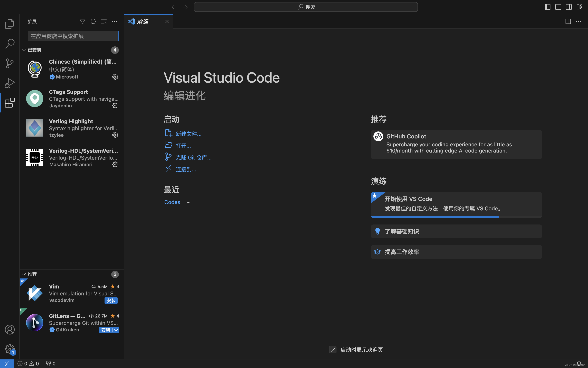Filter extensions with the funnel icon

pyautogui.click(x=82, y=21)
